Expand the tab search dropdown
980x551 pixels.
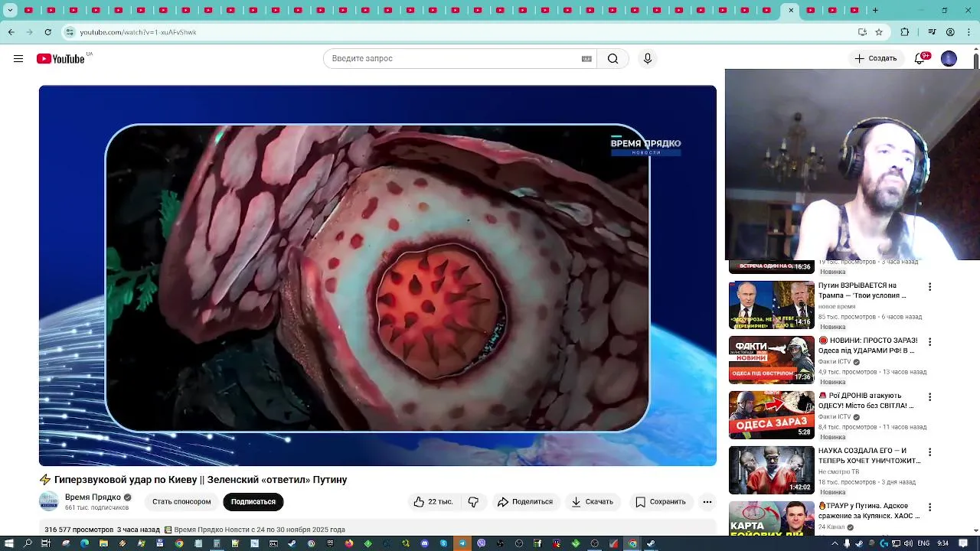10,10
